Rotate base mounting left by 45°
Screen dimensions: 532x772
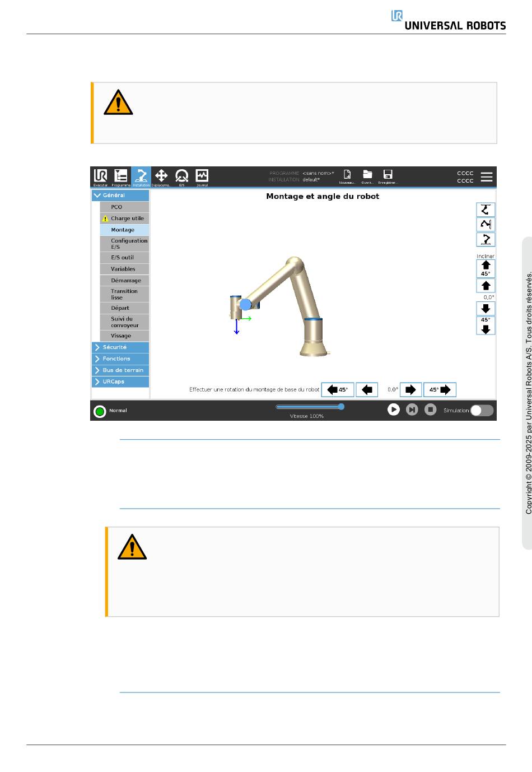(x=338, y=390)
